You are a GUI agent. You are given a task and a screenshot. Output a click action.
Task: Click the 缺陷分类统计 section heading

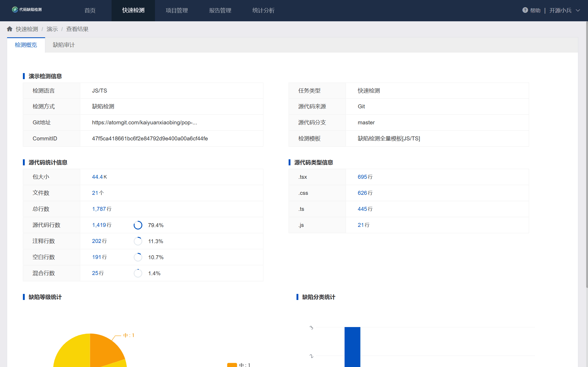click(x=319, y=297)
